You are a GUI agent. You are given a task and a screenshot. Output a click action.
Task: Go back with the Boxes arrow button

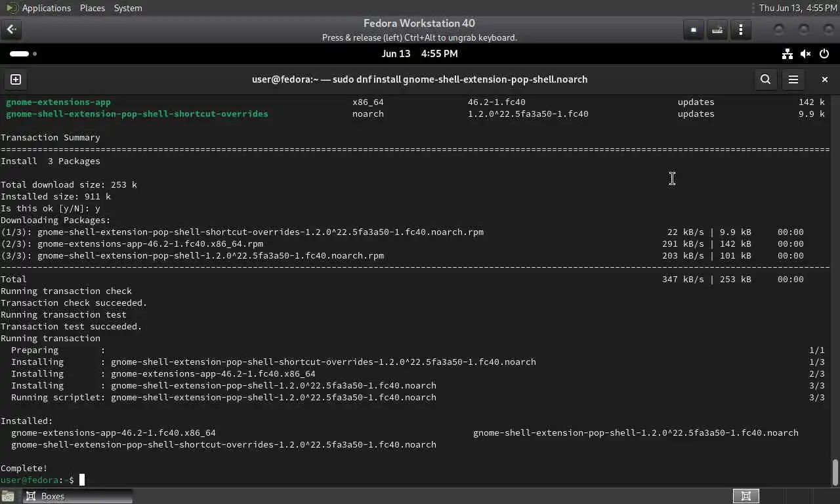pos(12,29)
